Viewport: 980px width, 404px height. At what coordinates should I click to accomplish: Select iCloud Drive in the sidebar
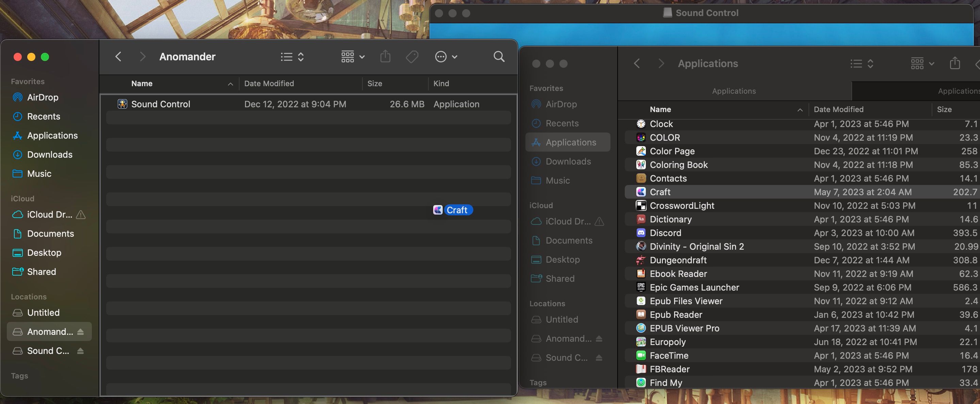(49, 214)
